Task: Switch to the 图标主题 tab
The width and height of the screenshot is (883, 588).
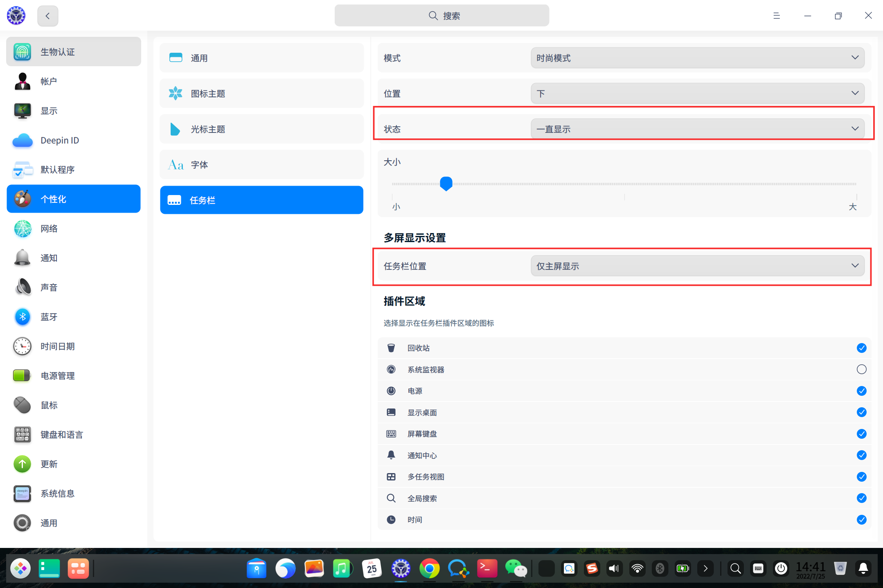Action: [x=261, y=94]
